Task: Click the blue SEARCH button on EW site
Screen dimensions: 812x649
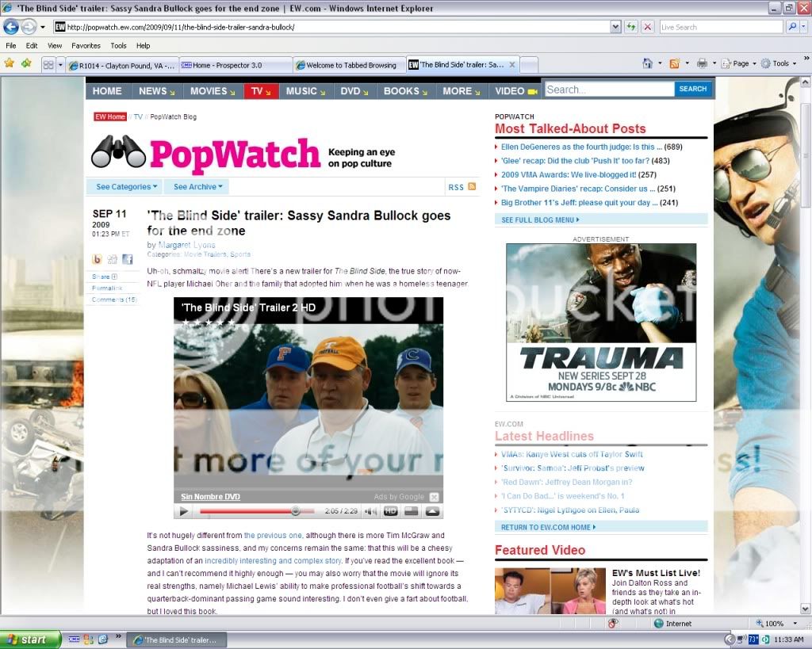Action: pyautogui.click(x=693, y=90)
